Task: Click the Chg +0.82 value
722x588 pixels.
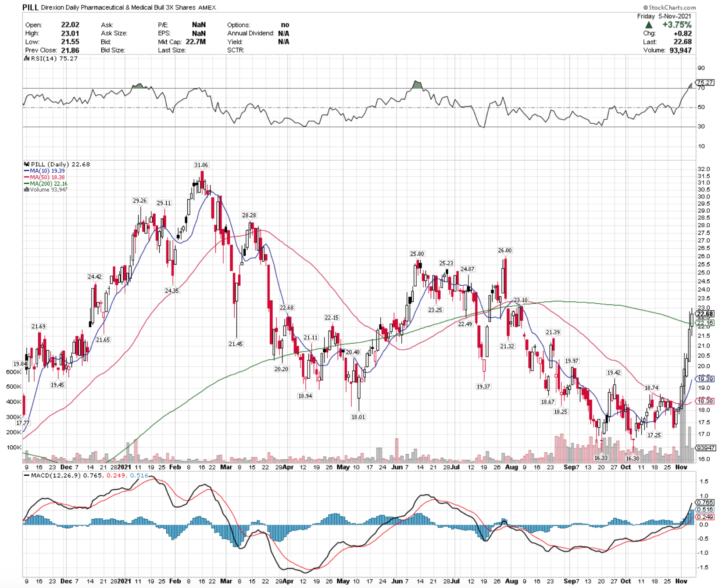Action: [x=683, y=33]
